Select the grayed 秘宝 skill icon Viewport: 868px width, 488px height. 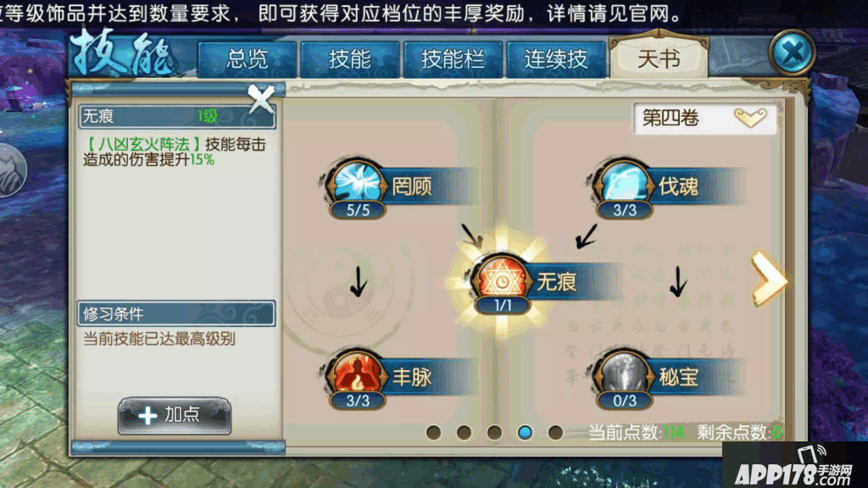pos(625,373)
